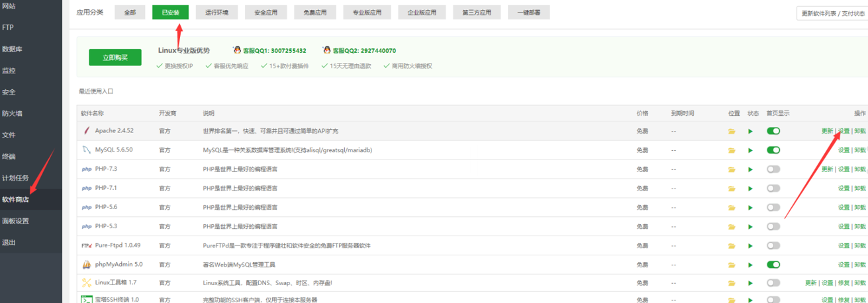Open the Apache 2.4.52 install location folder
The image size is (868, 303).
[x=732, y=131]
